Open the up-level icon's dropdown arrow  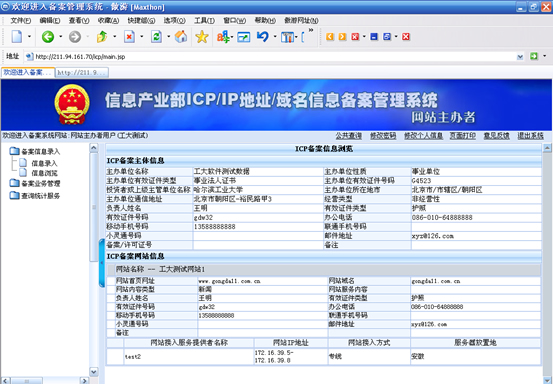pos(115,36)
